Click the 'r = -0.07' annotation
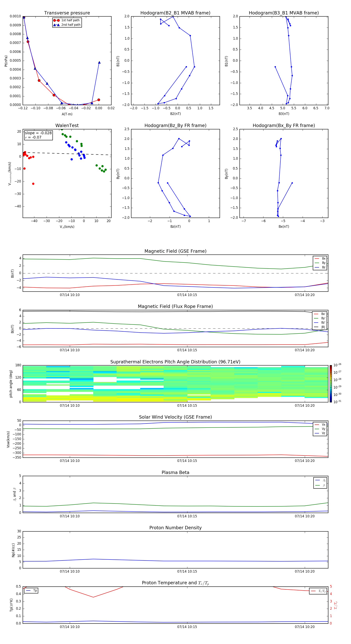 point(33,137)
